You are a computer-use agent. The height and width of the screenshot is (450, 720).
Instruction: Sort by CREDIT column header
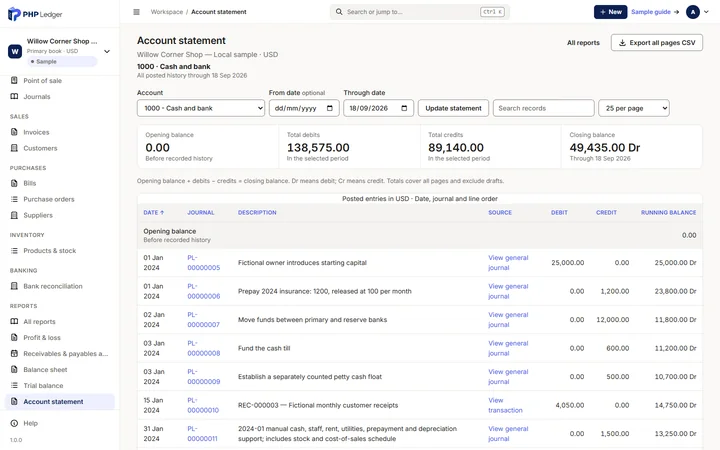coord(606,212)
